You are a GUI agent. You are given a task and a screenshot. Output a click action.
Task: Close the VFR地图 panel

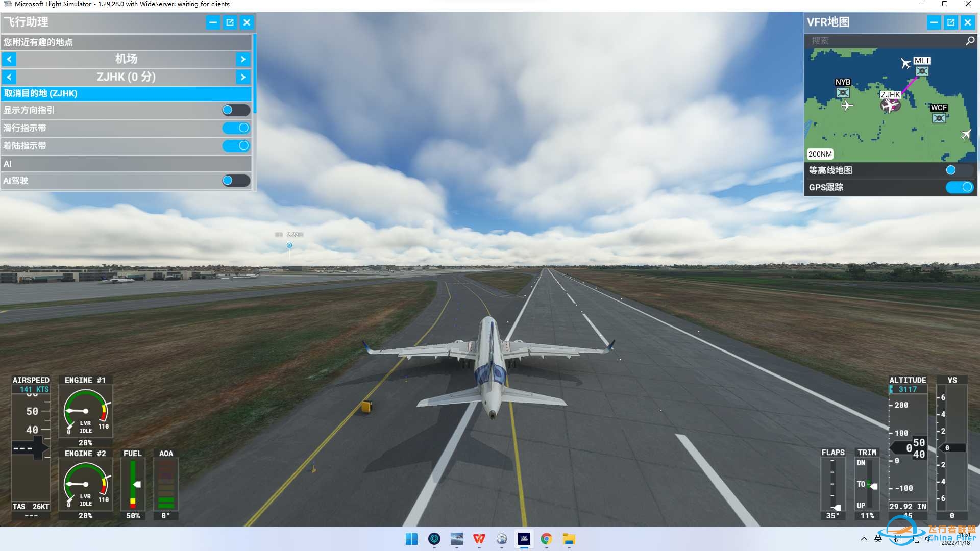[x=967, y=22]
